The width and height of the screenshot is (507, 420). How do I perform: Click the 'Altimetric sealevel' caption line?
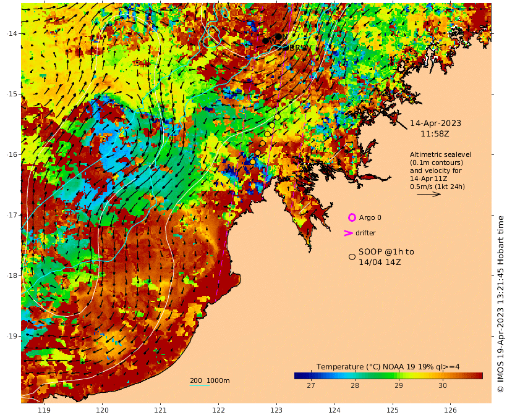click(x=440, y=154)
